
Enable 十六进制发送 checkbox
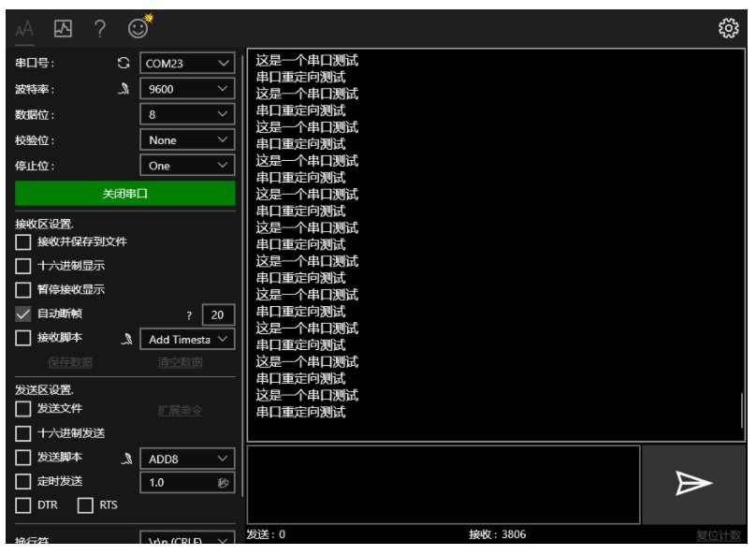pyautogui.click(x=23, y=433)
